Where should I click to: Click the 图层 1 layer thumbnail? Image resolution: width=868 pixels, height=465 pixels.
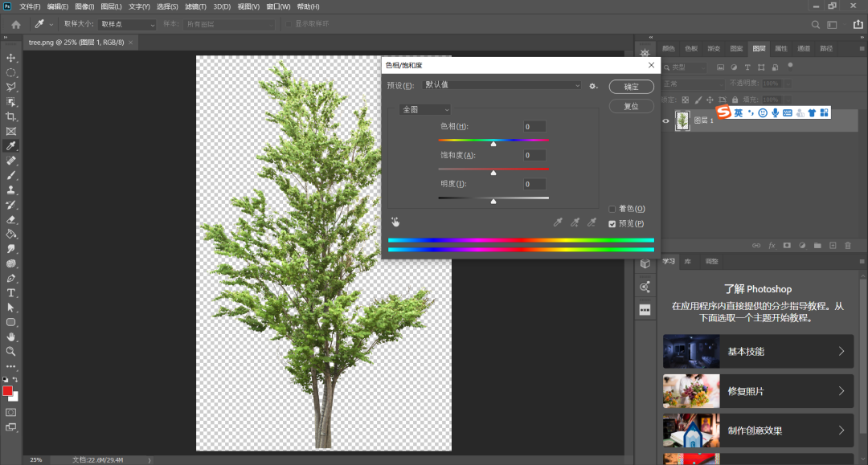pyautogui.click(x=682, y=120)
